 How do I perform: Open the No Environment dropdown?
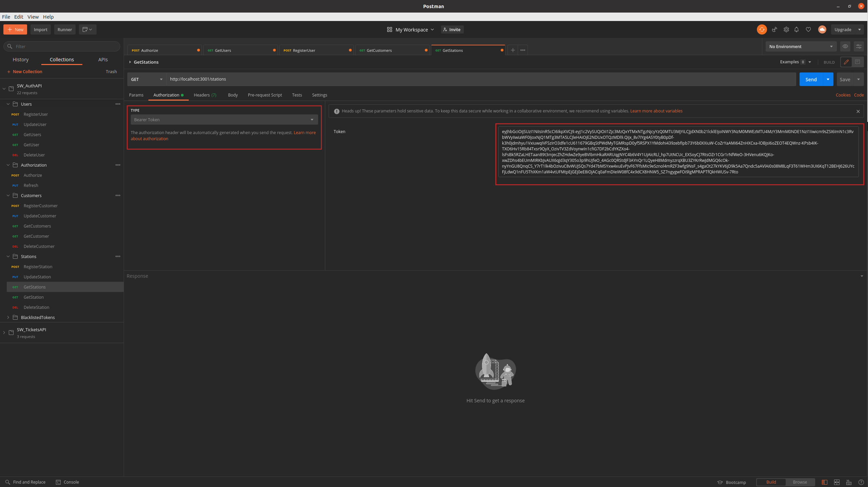(801, 46)
